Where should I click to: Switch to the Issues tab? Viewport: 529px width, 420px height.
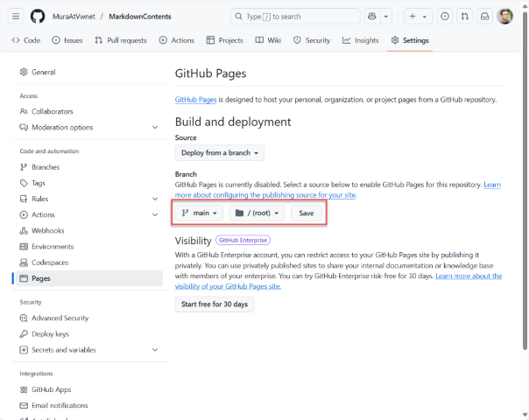67,40
